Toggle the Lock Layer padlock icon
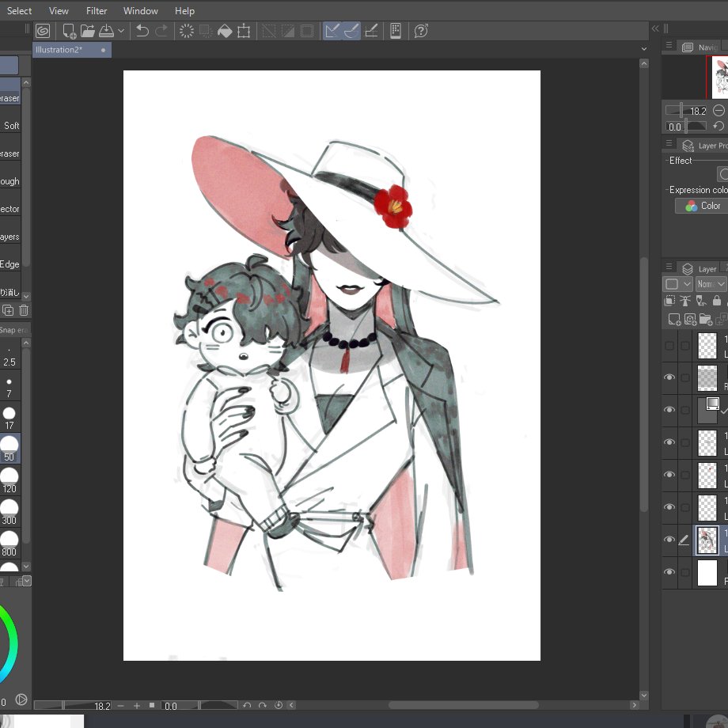728x728 pixels. point(716,301)
